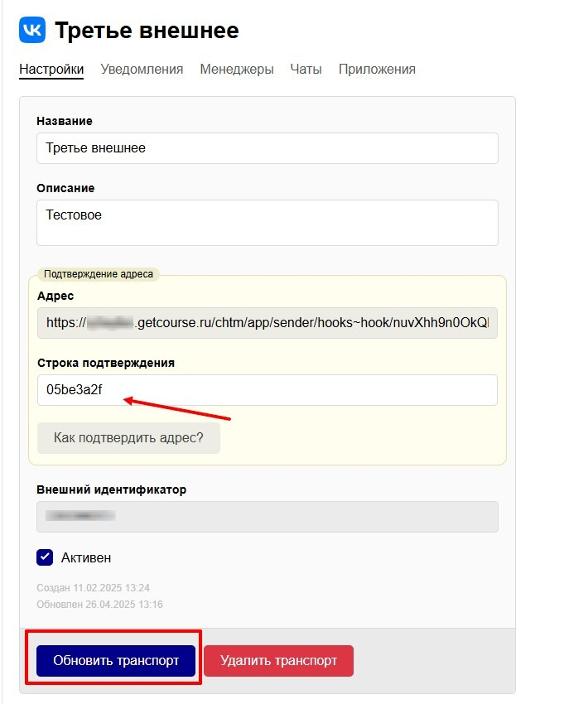Image resolution: width=588 pixels, height=704 pixels.
Task: Open the Как подтвердить адрес? help button
Action: pyautogui.click(x=129, y=438)
